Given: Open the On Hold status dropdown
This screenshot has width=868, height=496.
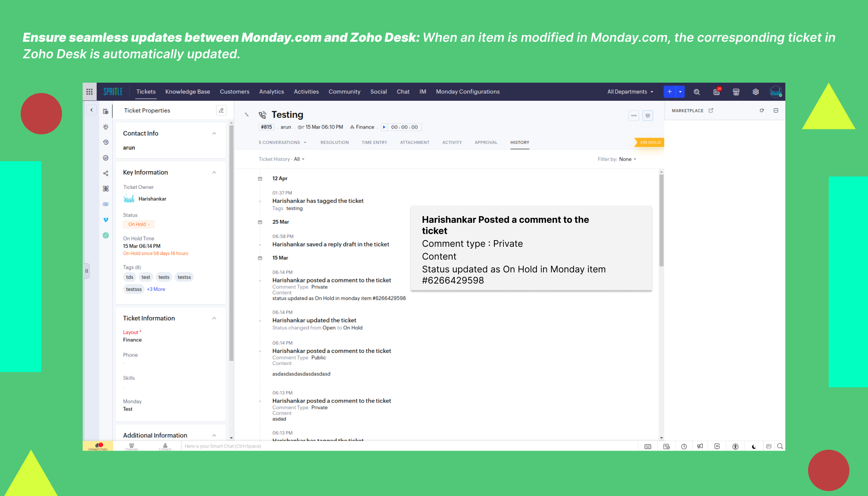Looking at the screenshot, I should click(x=139, y=224).
